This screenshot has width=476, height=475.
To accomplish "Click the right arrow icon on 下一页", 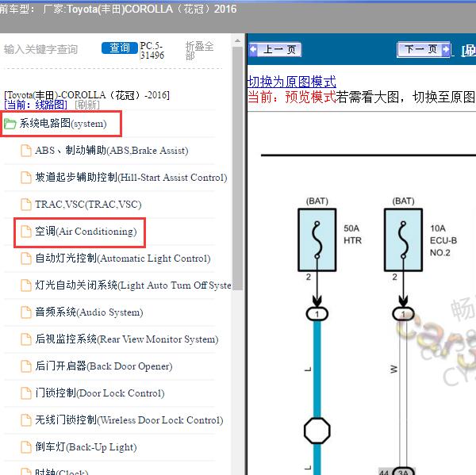I will click(446, 49).
